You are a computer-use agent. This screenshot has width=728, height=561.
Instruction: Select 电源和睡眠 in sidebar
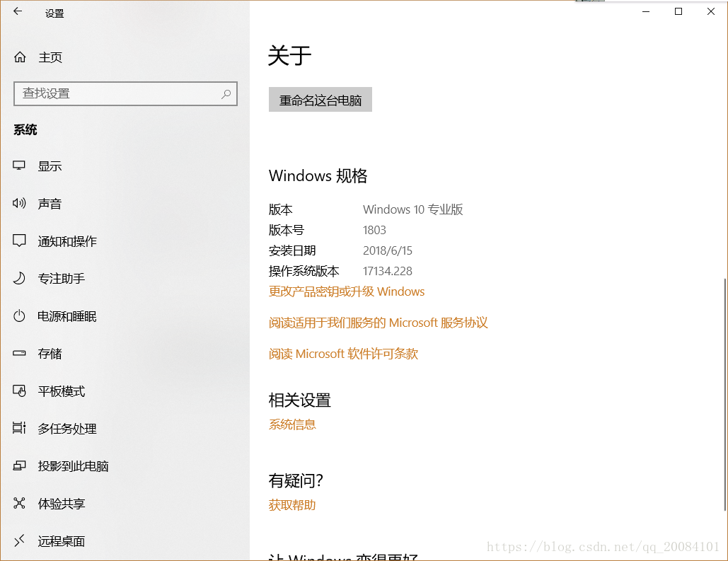[67, 316]
